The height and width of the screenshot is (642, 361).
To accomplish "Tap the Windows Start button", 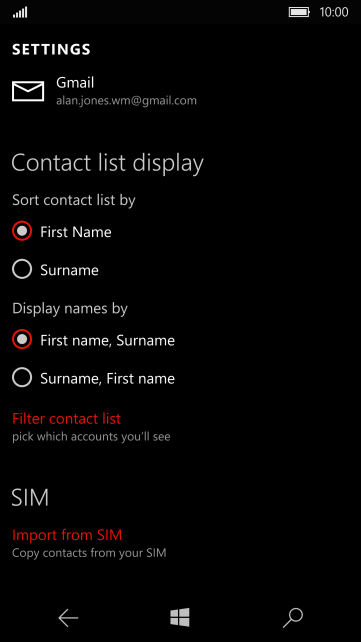I will [x=180, y=617].
